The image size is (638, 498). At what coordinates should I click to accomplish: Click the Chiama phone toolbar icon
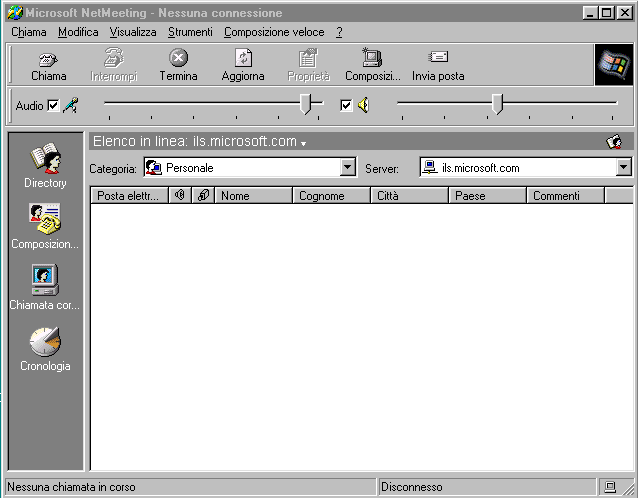(x=48, y=59)
